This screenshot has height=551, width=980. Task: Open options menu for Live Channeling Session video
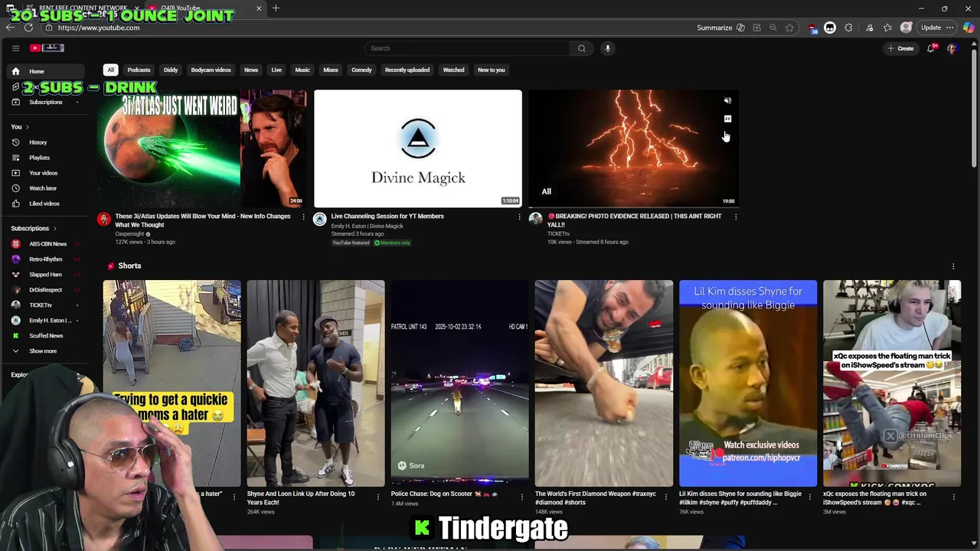click(x=519, y=217)
